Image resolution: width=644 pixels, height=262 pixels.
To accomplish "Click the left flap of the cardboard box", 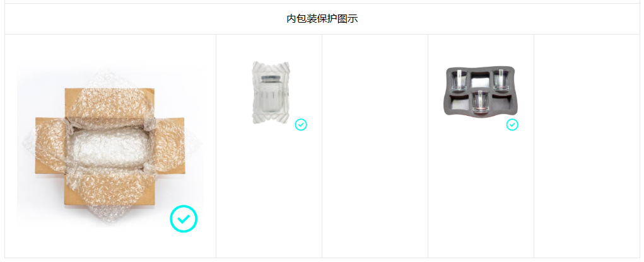I will pyautogui.click(x=50, y=145).
